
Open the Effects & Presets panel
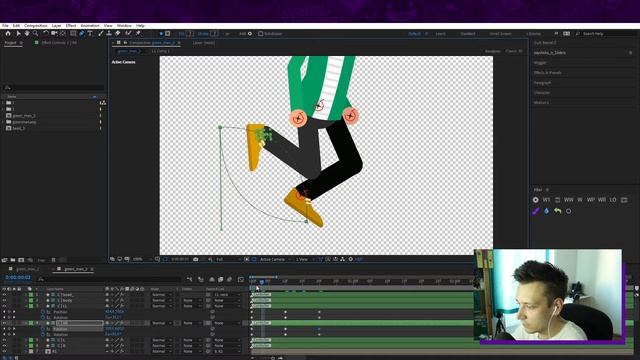point(548,73)
